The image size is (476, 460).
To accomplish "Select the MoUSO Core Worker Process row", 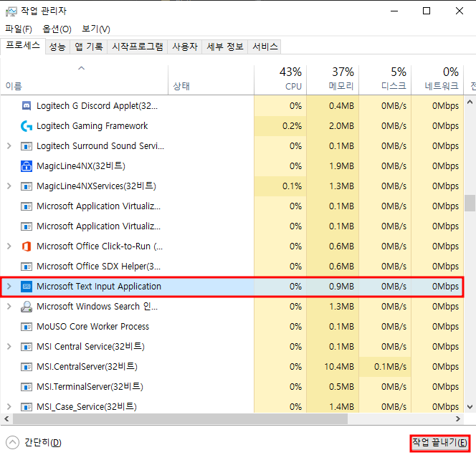I will coord(232,327).
